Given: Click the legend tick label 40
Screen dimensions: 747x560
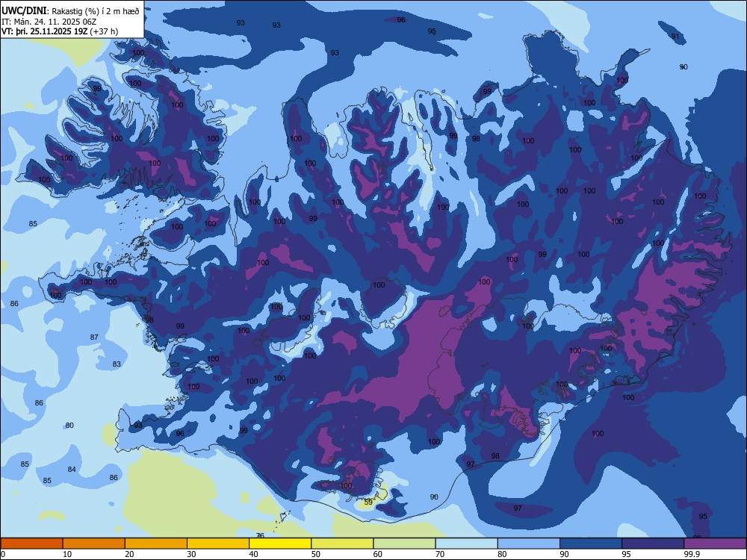Looking at the screenshot, I should tap(254, 554).
